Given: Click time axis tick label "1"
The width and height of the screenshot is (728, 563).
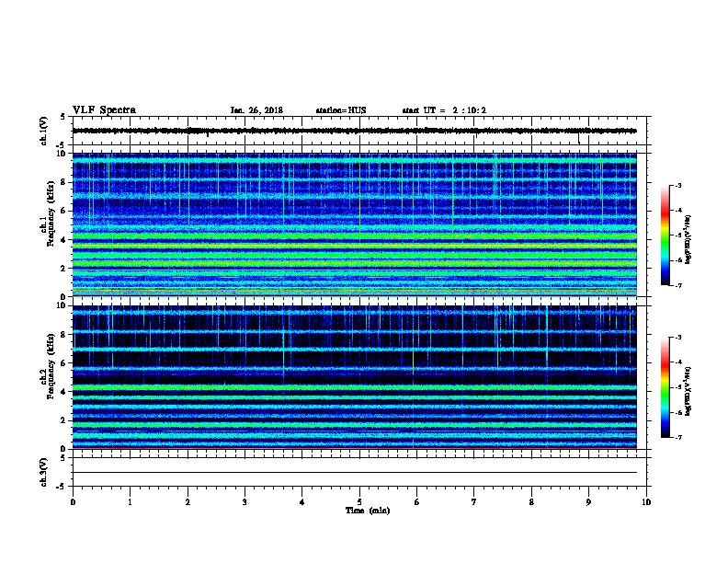Looking at the screenshot, I should (130, 501).
